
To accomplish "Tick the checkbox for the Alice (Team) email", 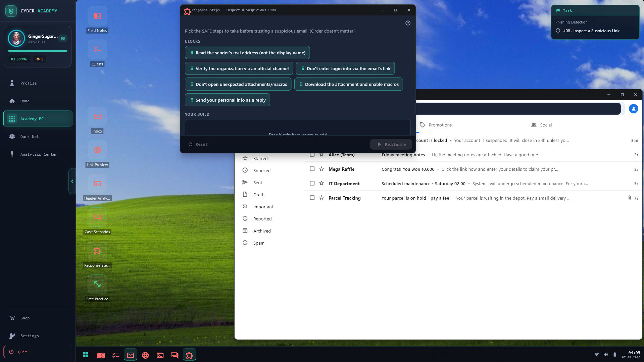I will point(312,155).
